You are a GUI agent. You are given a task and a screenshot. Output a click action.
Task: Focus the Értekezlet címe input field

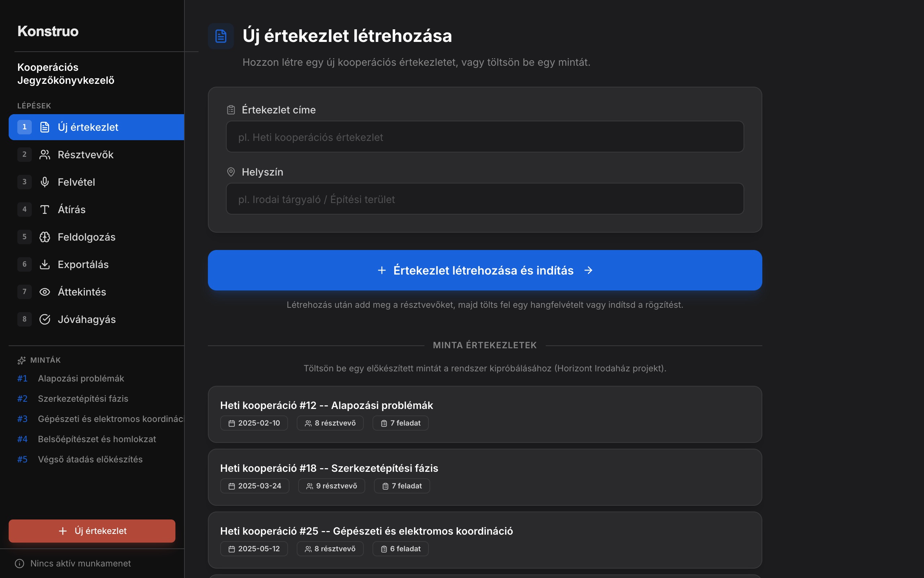(485, 137)
